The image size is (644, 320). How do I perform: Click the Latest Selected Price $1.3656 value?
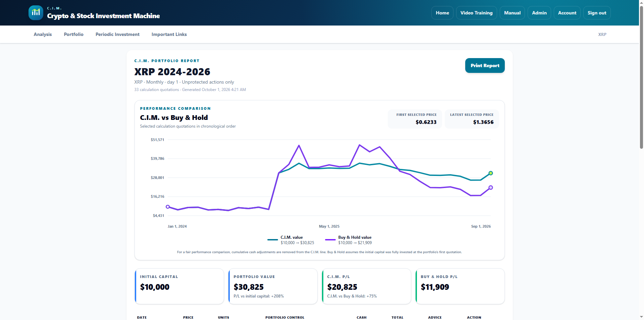(483, 122)
